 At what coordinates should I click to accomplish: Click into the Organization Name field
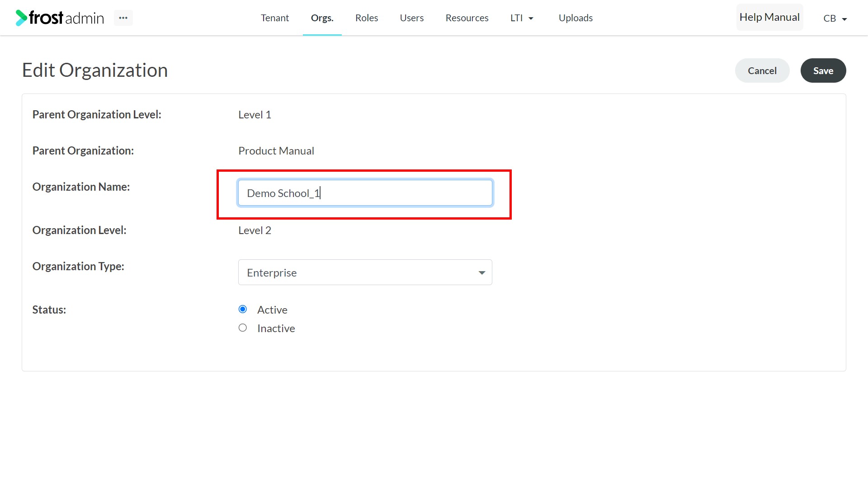[365, 193]
